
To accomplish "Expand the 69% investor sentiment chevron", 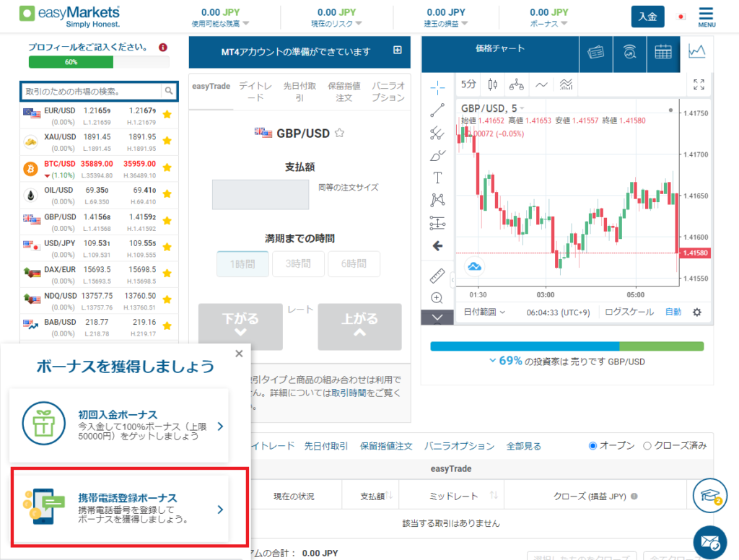I will click(492, 361).
